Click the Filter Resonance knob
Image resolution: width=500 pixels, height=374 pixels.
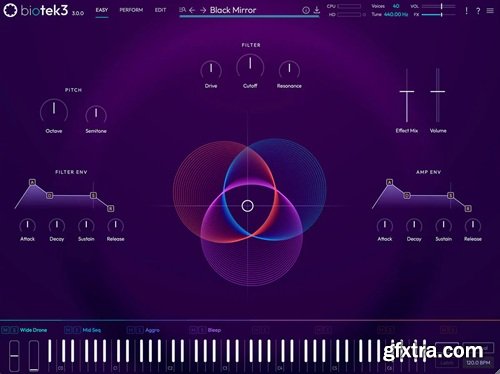(x=289, y=70)
